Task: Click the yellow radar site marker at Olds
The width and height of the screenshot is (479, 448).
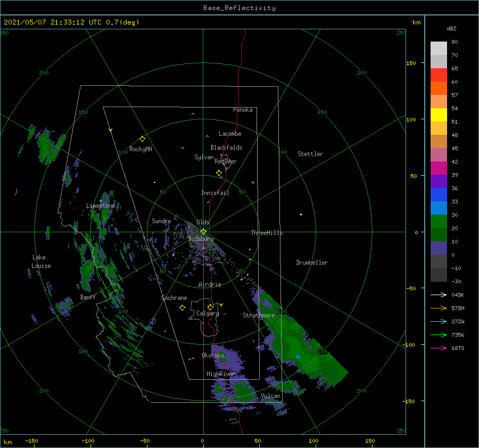Action: coord(203,232)
